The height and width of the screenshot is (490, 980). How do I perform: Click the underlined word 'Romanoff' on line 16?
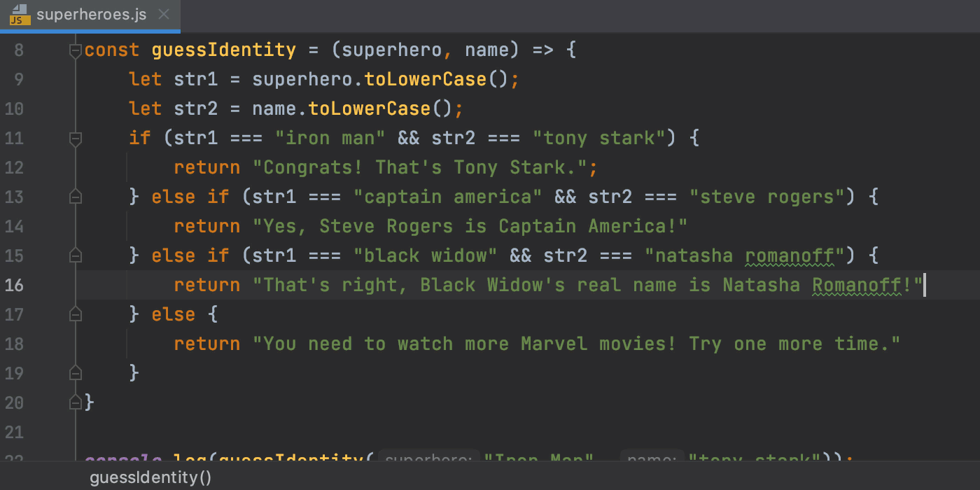[857, 286]
